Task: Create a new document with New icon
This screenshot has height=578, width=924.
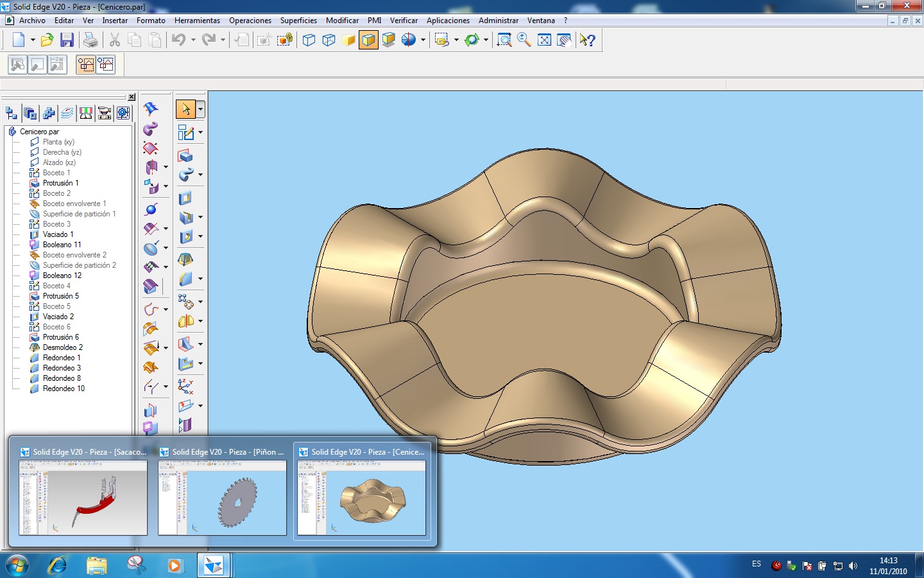Action: 19,40
